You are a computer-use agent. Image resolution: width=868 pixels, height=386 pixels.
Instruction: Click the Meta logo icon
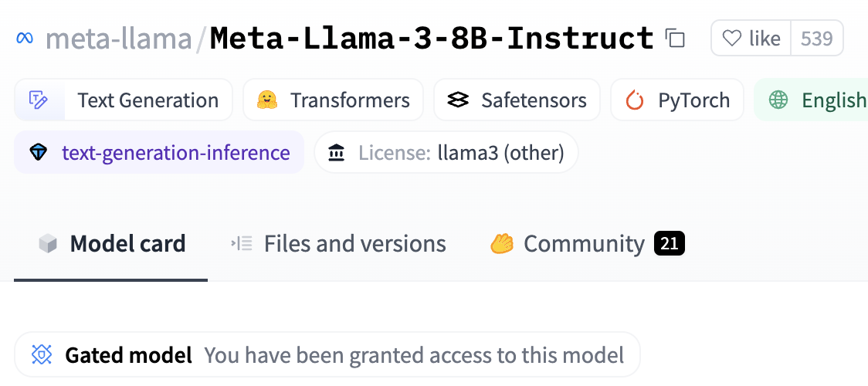click(25, 39)
